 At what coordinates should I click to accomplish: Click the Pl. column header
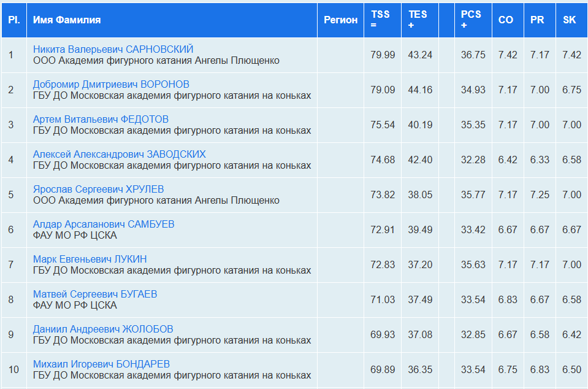[14, 20]
